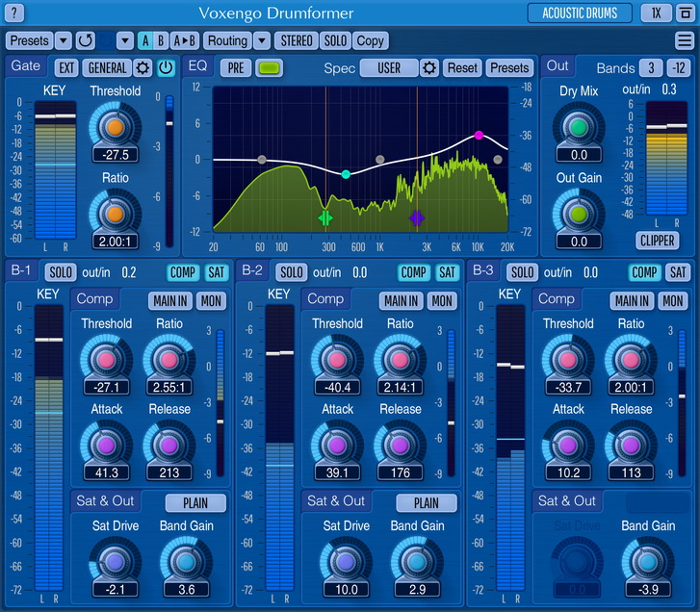Open B-2 PLAIN saturation mode selector
Screen dimensions: 700x612
tap(427, 503)
